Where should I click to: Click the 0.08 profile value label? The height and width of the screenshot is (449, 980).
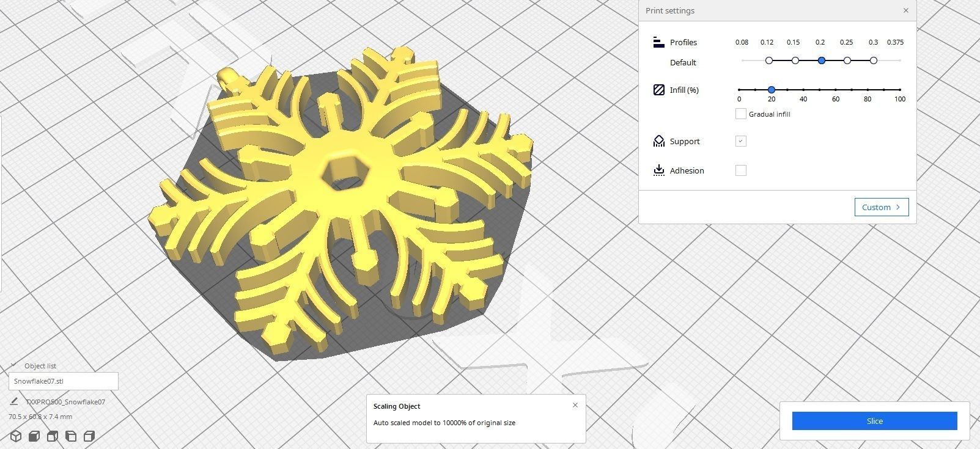(x=742, y=42)
